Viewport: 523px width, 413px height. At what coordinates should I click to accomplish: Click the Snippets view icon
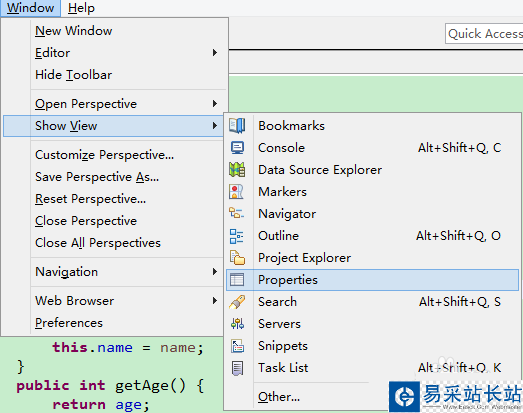pos(237,346)
